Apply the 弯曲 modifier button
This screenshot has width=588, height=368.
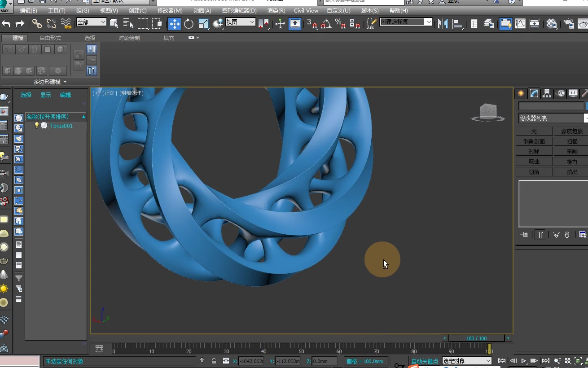pos(534,162)
